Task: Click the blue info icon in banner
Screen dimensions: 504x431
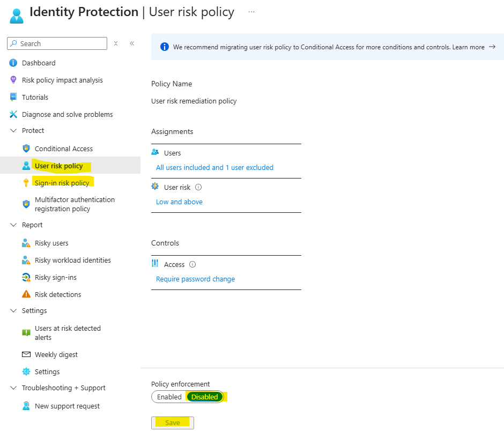Action: [164, 47]
